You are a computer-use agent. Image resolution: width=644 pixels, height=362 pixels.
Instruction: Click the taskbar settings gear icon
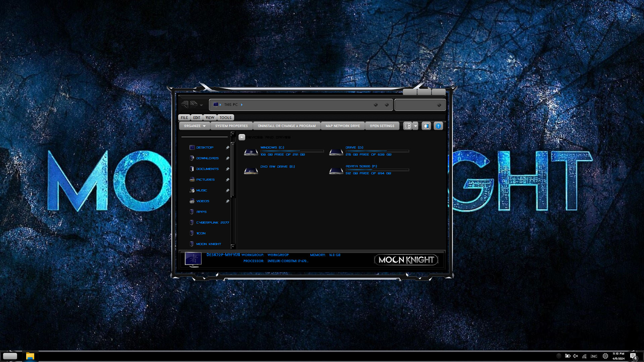[605, 356]
